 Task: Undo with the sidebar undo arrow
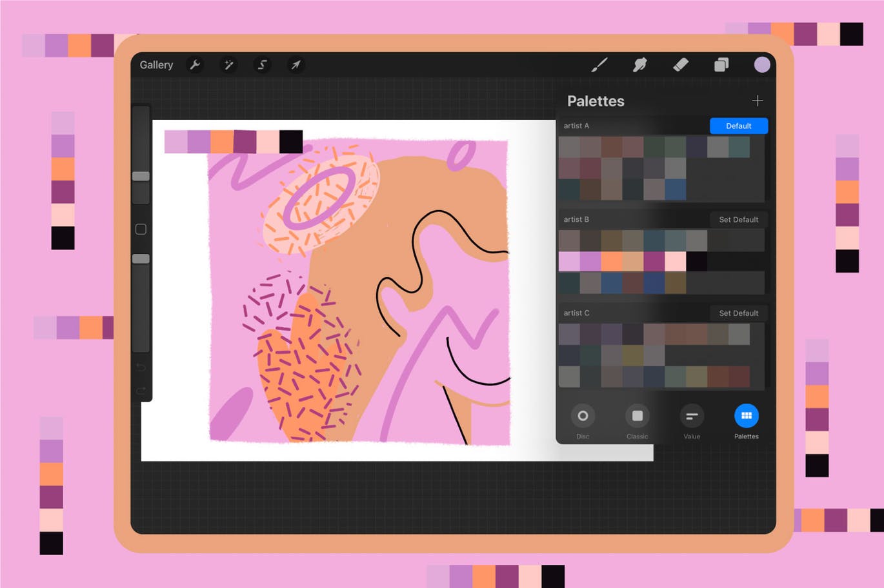coord(141,367)
